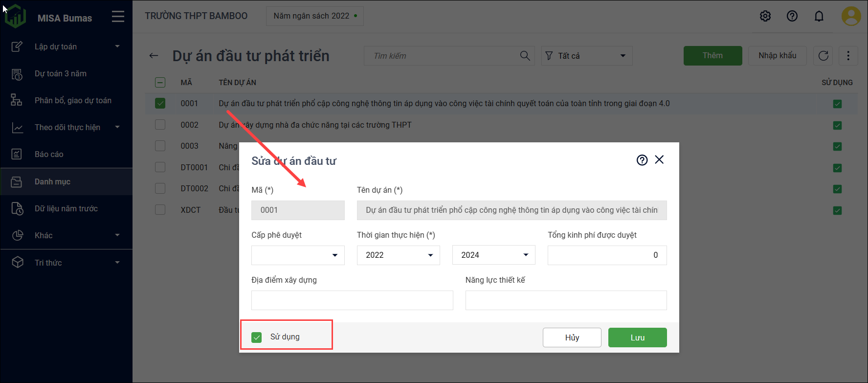
Task: Open Báo cáo in sidebar menu
Action: pyautogui.click(x=49, y=155)
